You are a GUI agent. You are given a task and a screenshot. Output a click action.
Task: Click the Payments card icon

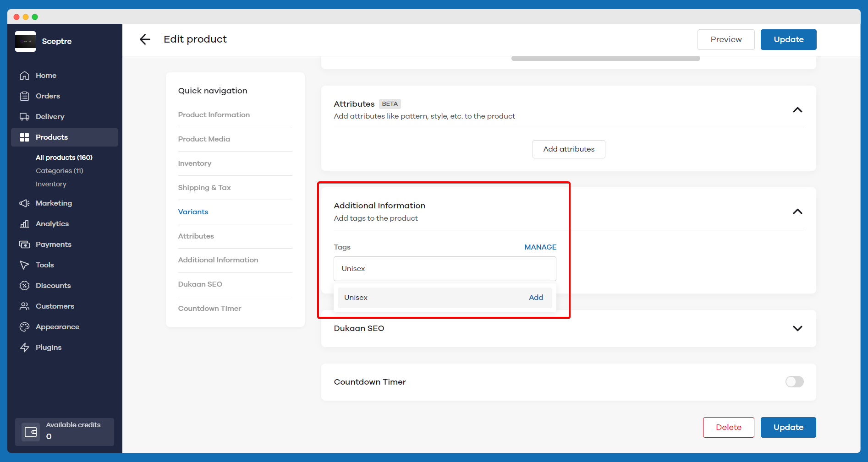(x=24, y=245)
